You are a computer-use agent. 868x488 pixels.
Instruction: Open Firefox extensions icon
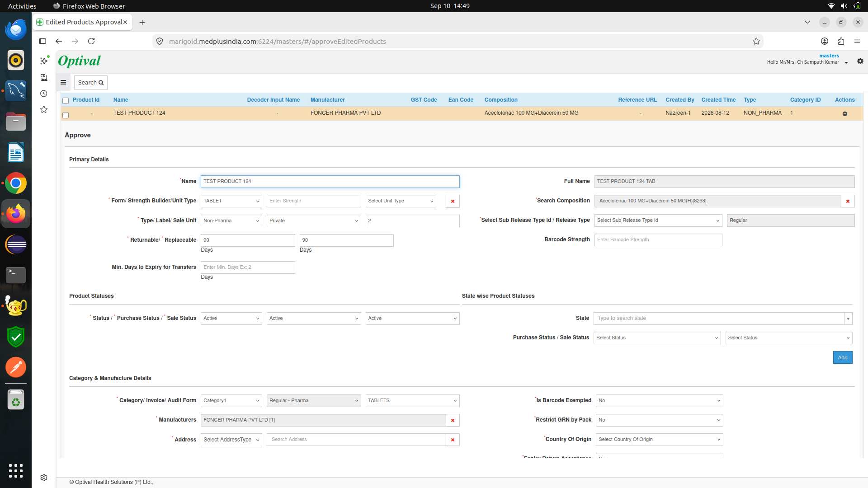click(841, 41)
